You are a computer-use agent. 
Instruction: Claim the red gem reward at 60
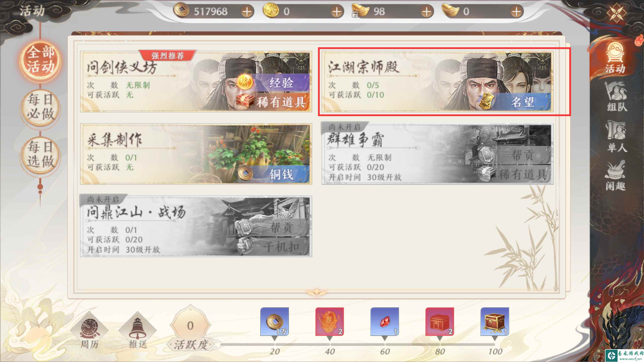[x=385, y=322]
